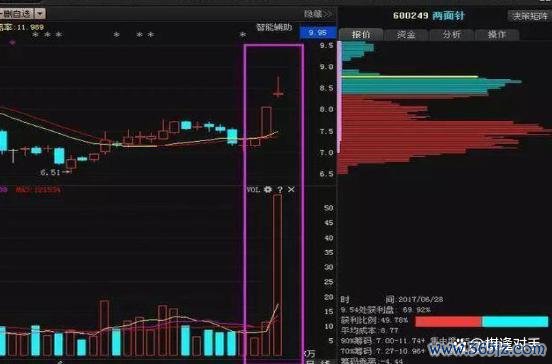552x364 pixels.
Task: Toggle the 智能辅助 smart assist option
Action: click(x=274, y=27)
